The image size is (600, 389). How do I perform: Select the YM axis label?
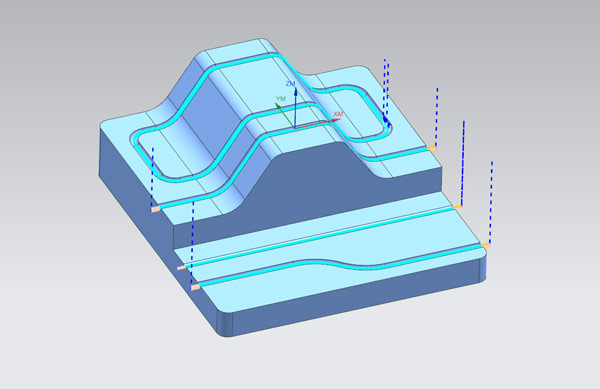point(281,99)
